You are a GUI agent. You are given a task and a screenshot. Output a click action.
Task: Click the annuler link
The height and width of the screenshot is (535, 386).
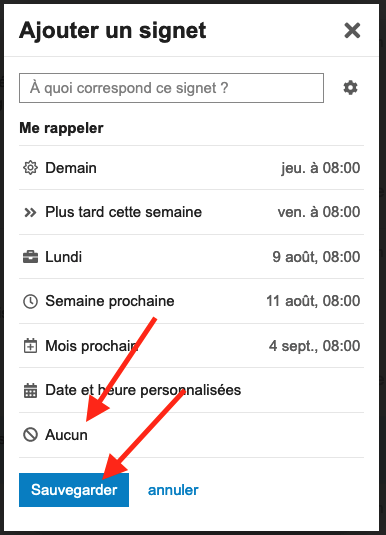click(173, 490)
